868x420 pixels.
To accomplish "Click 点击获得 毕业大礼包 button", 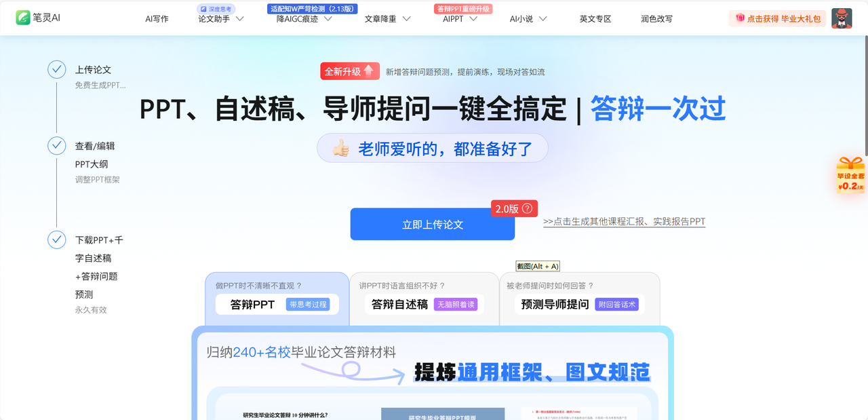I will click(x=777, y=18).
